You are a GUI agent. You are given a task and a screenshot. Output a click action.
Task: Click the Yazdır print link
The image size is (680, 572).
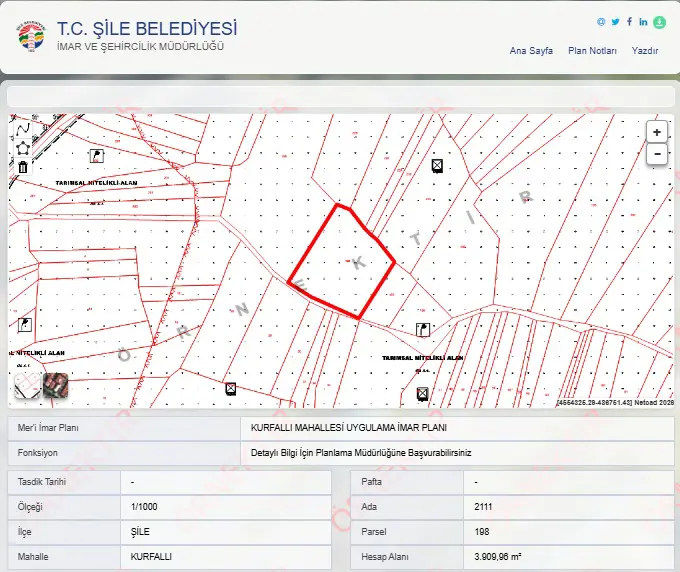pyautogui.click(x=645, y=51)
